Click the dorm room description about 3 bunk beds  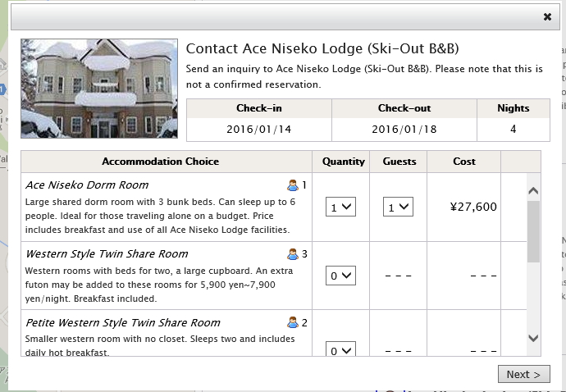(x=160, y=216)
